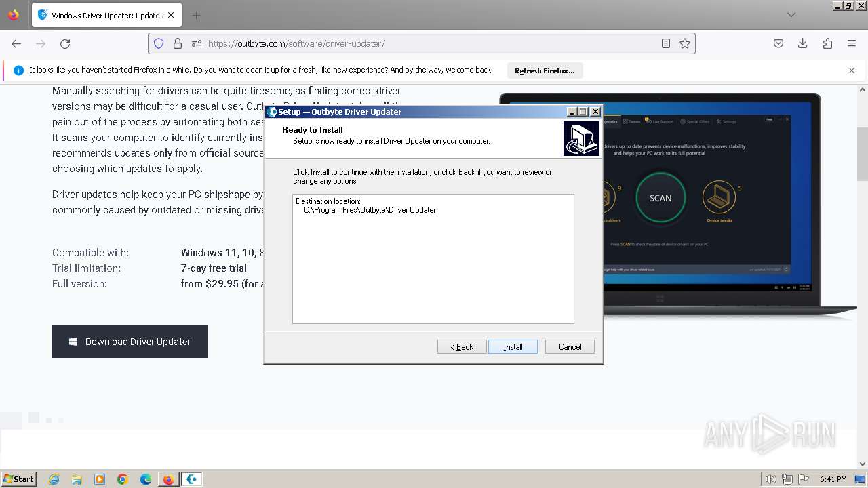Launch Internet Explorer from taskbar
The height and width of the screenshot is (488, 868).
click(x=54, y=479)
